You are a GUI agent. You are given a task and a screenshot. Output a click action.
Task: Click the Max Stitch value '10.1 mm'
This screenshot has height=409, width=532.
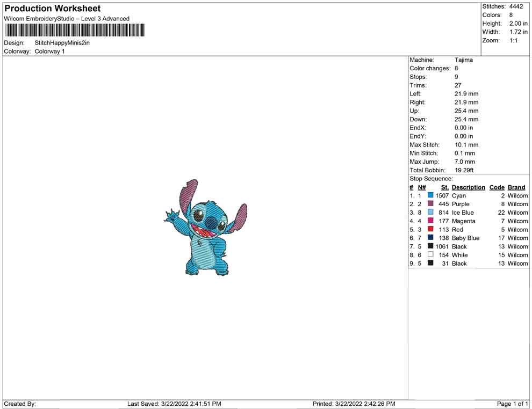466,145
